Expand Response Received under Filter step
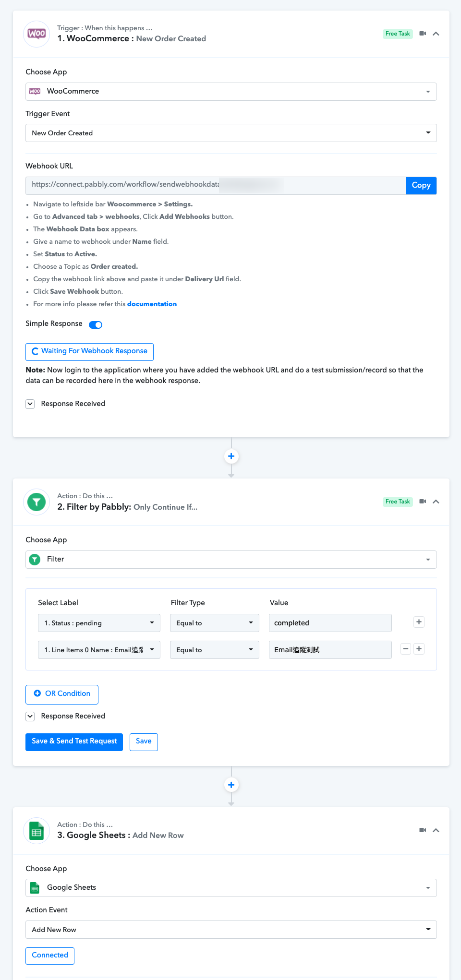The width and height of the screenshot is (461, 980). (30, 716)
